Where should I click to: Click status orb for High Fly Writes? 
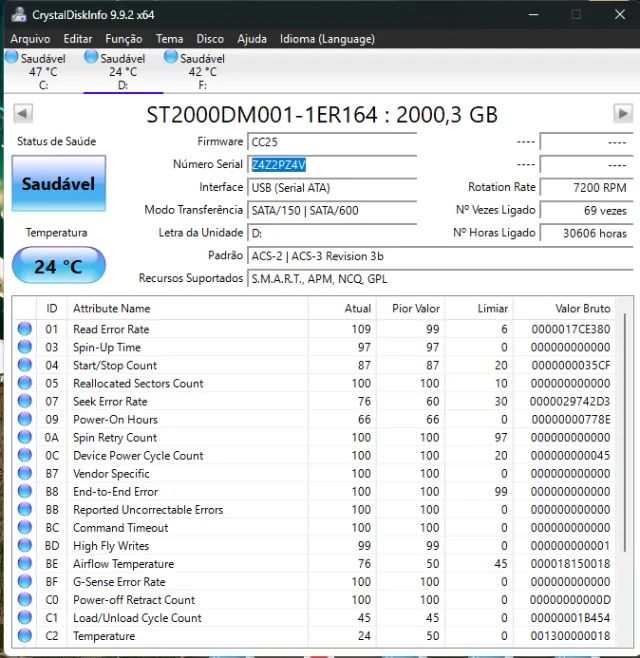[25, 545]
